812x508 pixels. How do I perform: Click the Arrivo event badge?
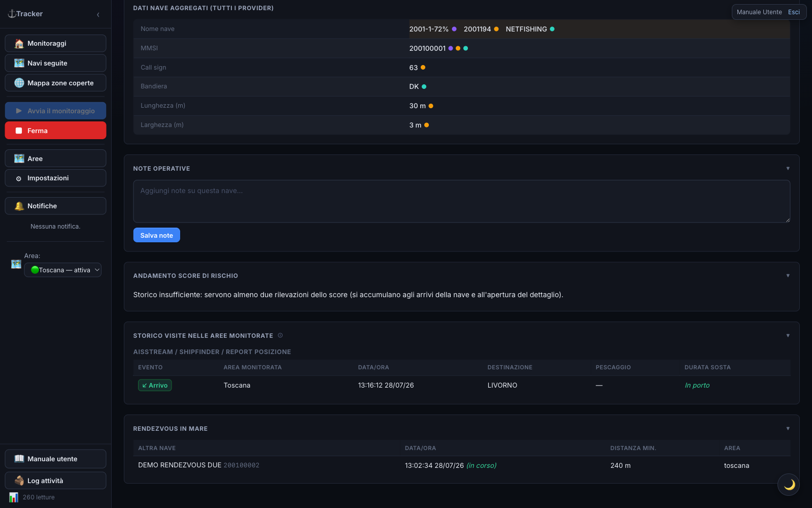155,386
